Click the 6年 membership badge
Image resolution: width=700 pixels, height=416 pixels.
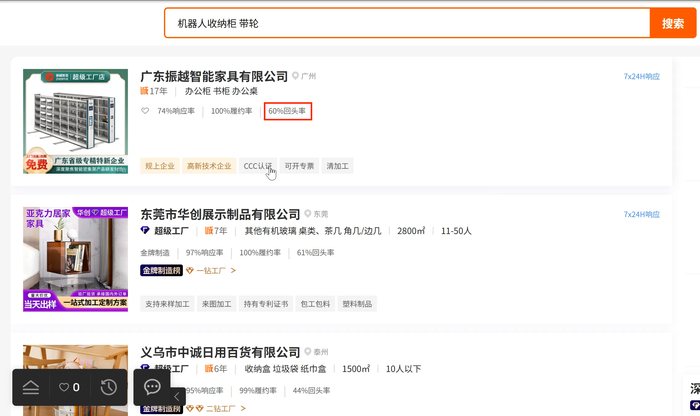pos(216,369)
